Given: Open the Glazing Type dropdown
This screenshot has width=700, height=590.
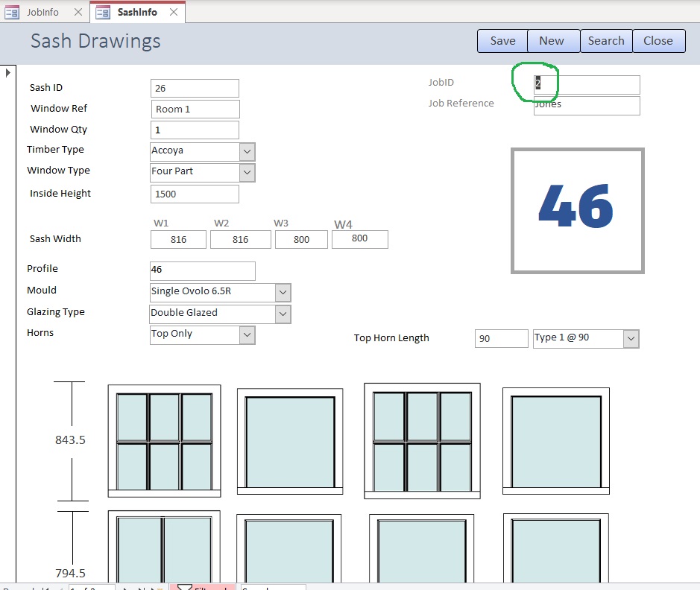Looking at the screenshot, I should point(283,314).
